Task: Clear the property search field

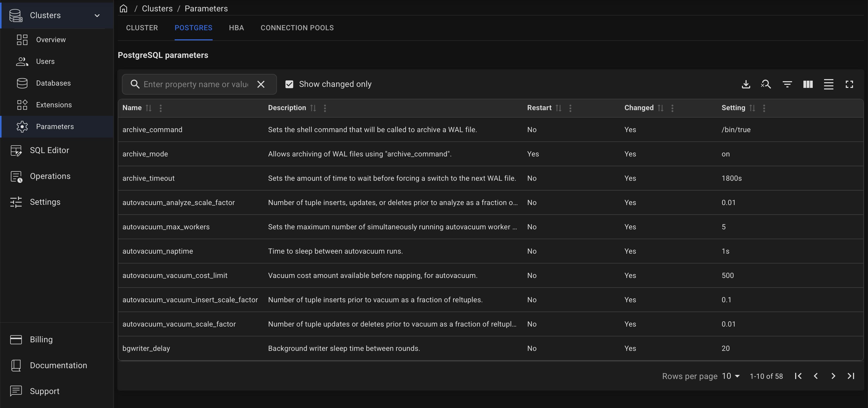Action: coord(261,84)
